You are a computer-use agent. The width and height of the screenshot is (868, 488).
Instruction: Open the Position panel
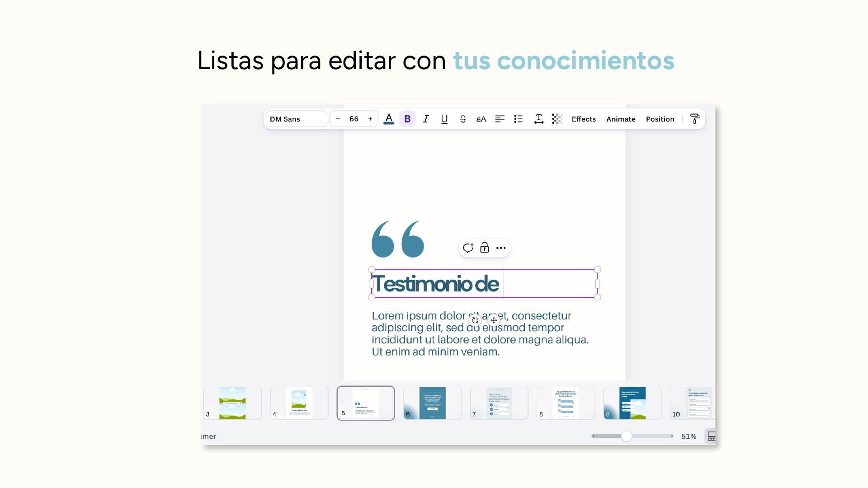660,119
